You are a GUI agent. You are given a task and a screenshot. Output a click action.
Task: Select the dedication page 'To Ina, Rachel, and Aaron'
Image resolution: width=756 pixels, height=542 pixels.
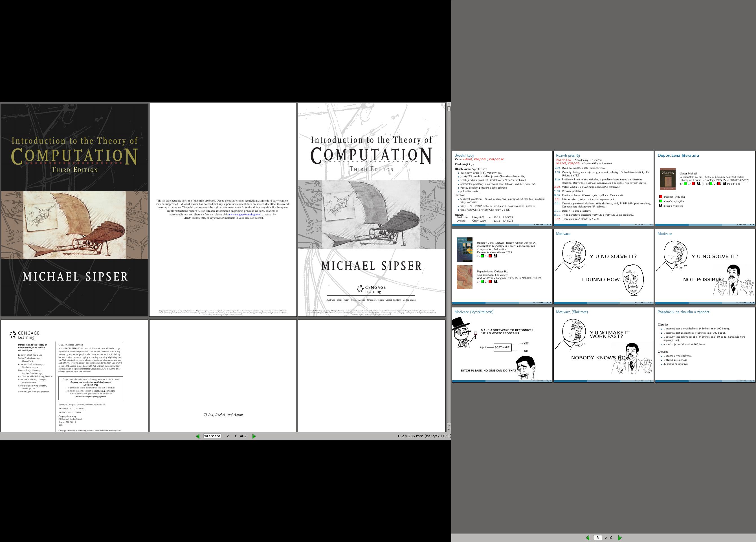[x=223, y=376]
